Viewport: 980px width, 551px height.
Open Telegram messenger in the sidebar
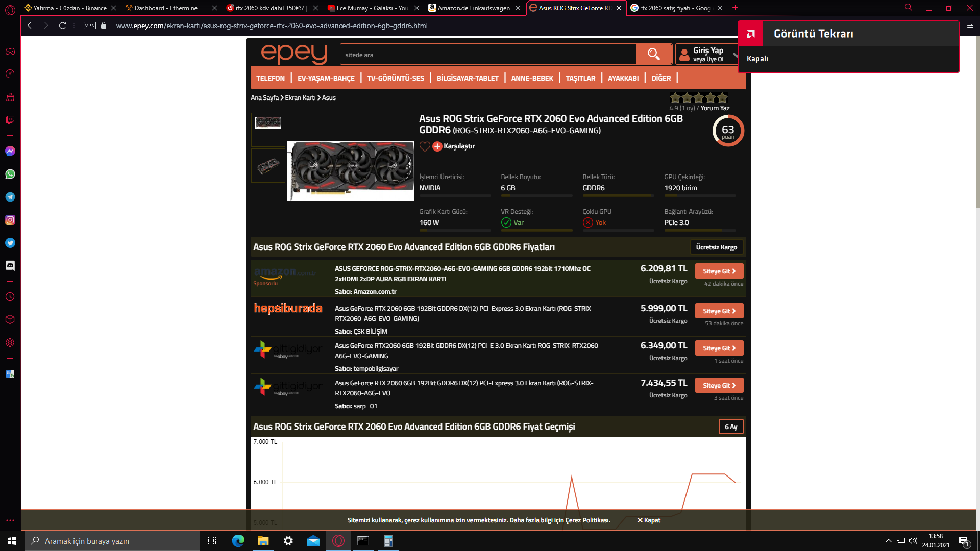point(10,197)
